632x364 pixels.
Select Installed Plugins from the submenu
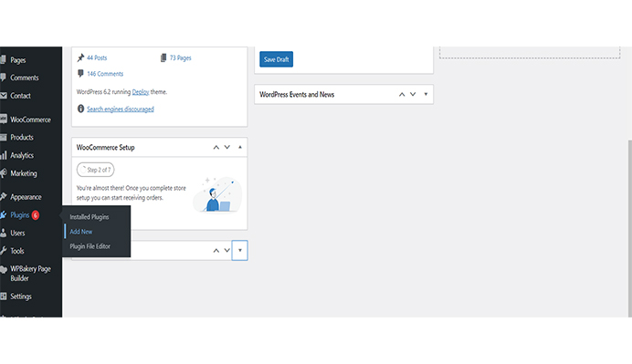[90, 217]
